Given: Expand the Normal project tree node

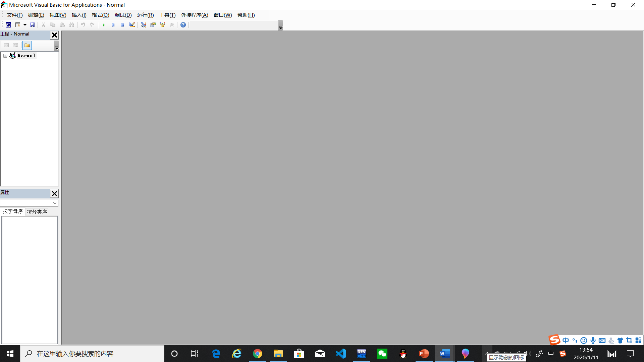Looking at the screenshot, I should pyautogui.click(x=5, y=56).
